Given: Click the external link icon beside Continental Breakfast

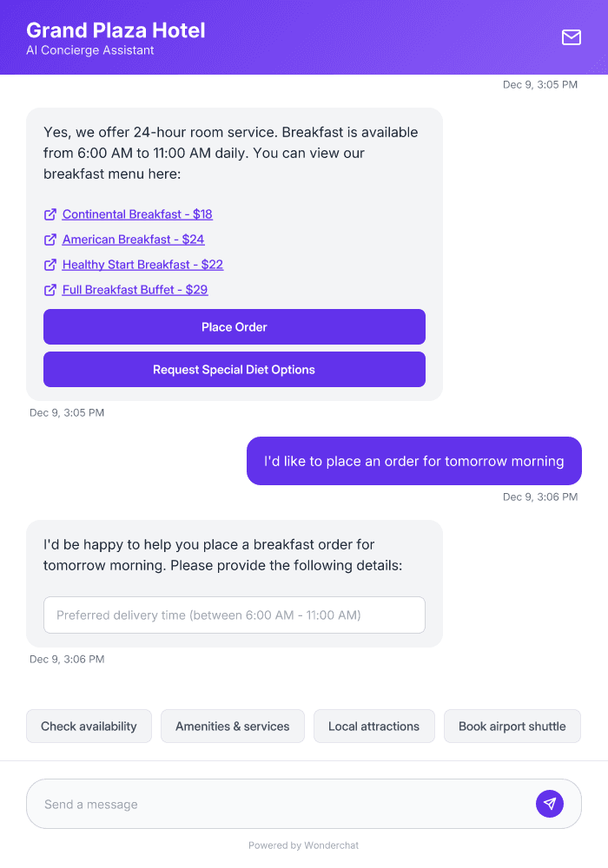Looking at the screenshot, I should [x=50, y=214].
